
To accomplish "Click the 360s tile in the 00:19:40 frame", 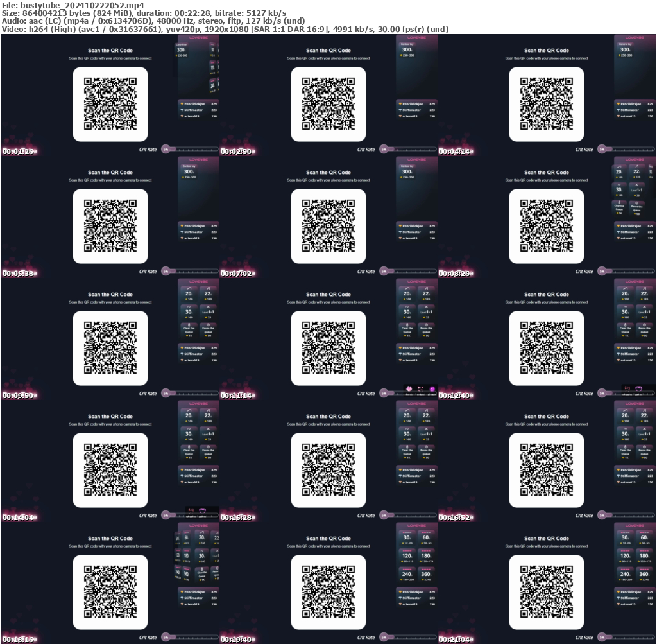I will pyautogui.click(x=426, y=575).
